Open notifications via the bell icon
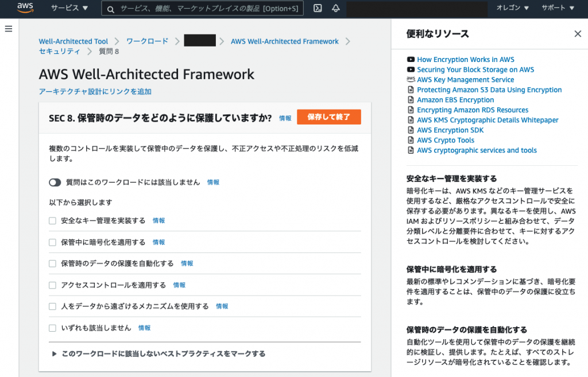 click(336, 8)
